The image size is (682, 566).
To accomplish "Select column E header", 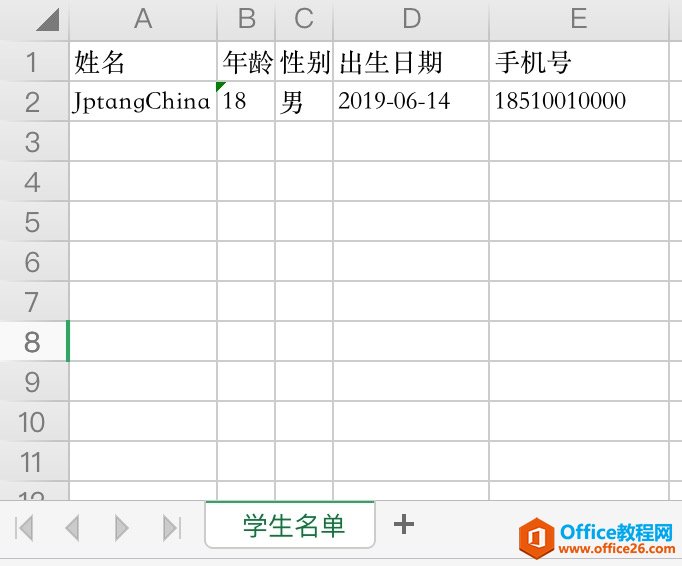I will [579, 20].
